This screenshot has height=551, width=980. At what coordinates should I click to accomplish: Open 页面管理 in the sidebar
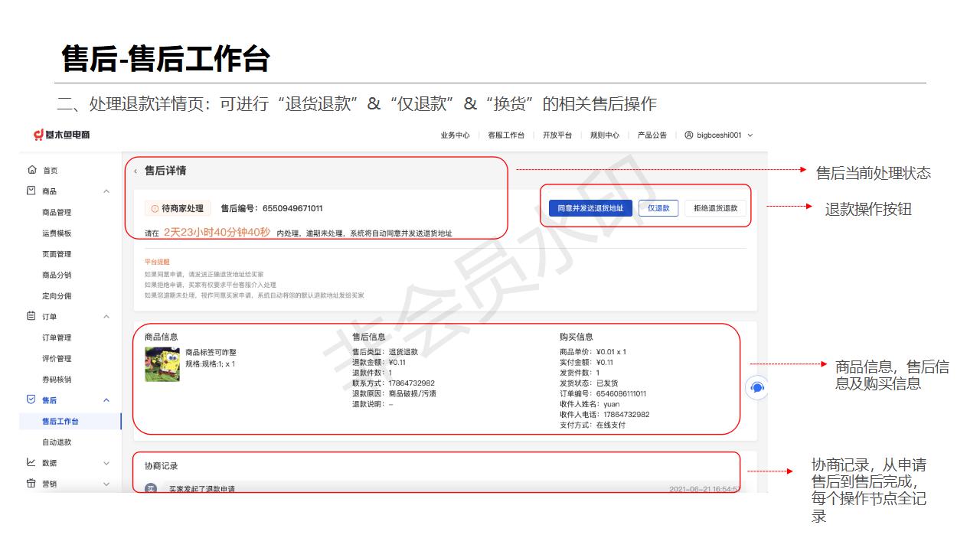pos(57,254)
